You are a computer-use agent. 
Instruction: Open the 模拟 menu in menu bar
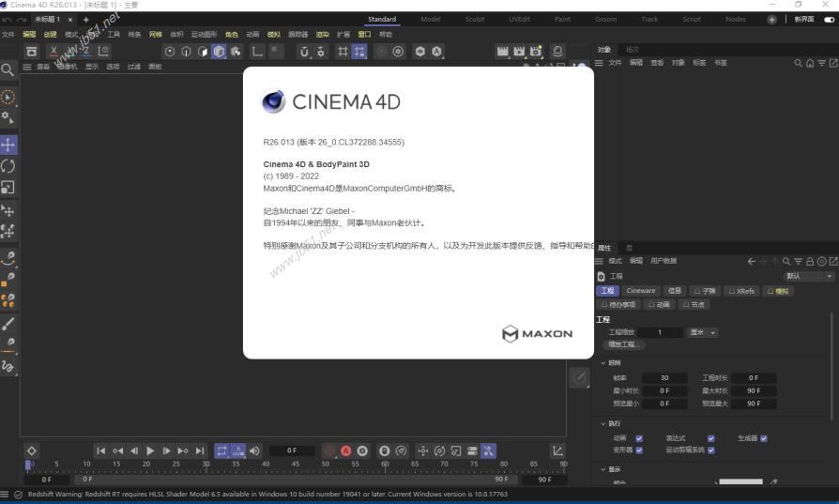[273, 35]
